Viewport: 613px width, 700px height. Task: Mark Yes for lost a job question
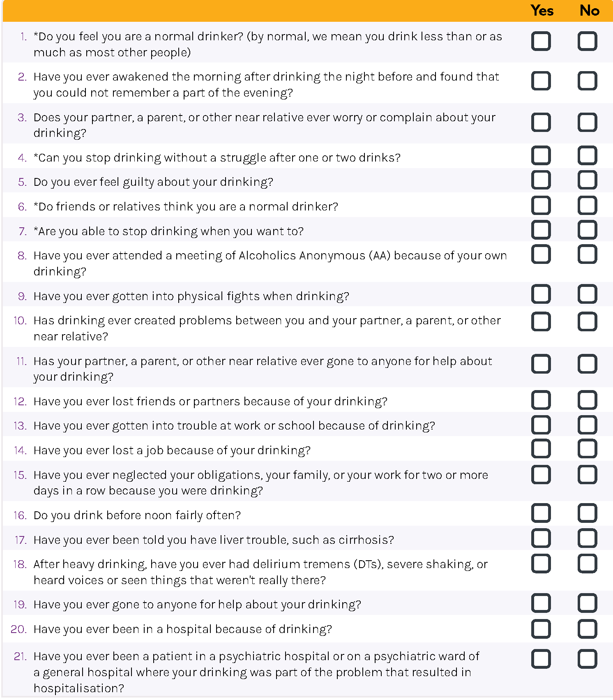tap(541, 449)
